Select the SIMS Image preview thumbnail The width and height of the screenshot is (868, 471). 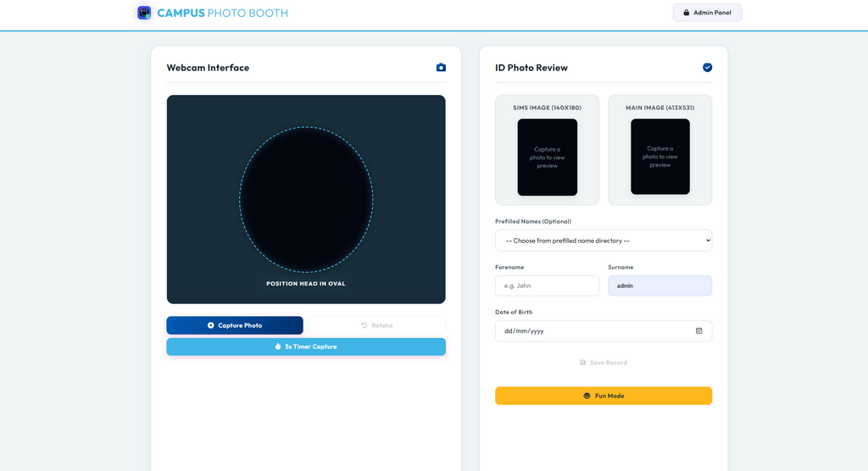point(547,158)
